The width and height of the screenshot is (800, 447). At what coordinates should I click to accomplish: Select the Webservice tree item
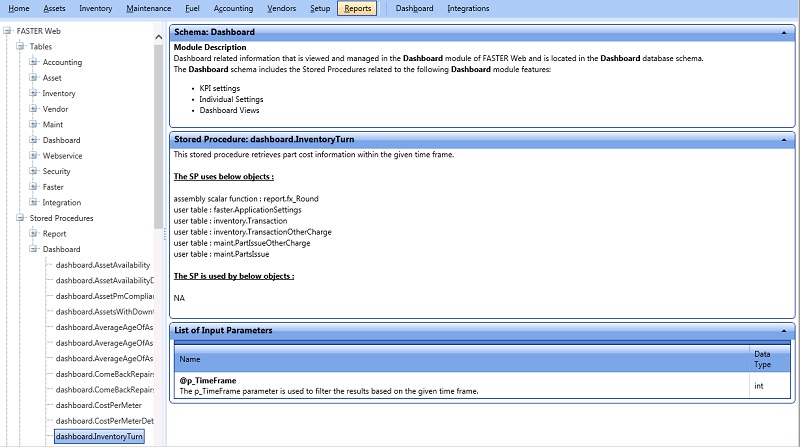click(x=62, y=156)
